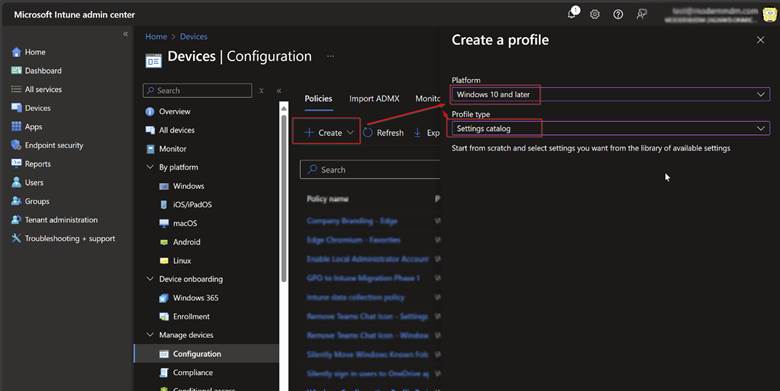Click Compliance icon in Manage devices
The width and height of the screenshot is (780, 391).
[164, 373]
